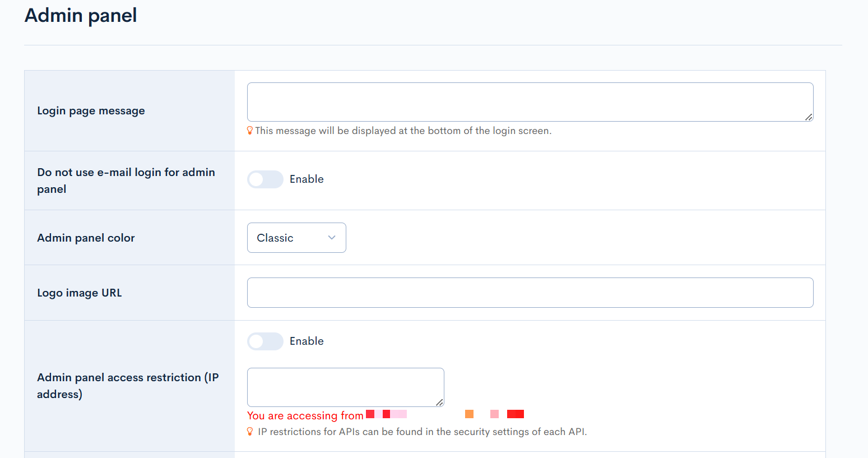Open the Admin panel color dropdown
Image resolution: width=868 pixels, height=458 pixels.
(296, 238)
